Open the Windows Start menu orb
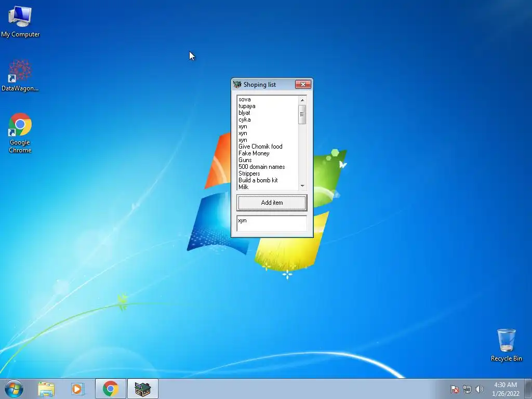This screenshot has height=399, width=532. point(14,389)
